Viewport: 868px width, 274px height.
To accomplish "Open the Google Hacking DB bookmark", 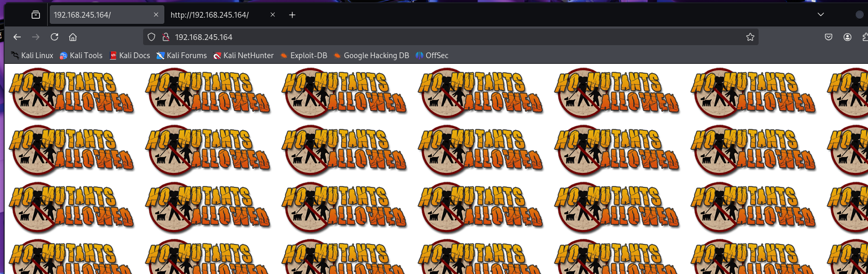I will [371, 55].
